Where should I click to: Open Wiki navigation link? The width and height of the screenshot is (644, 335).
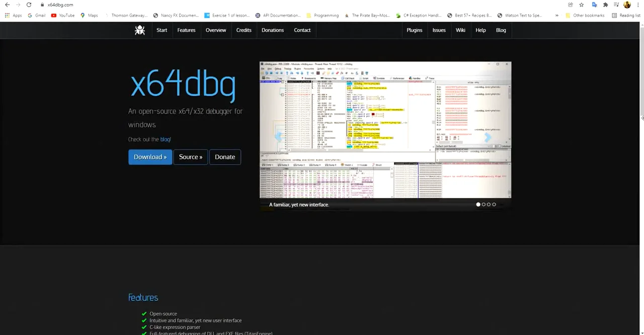pos(460,30)
